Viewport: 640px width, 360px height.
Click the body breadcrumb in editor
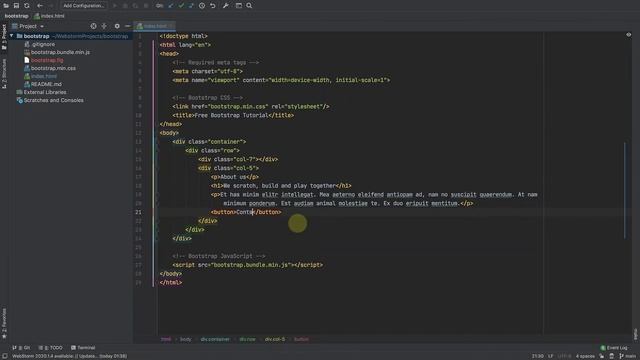[185, 339]
